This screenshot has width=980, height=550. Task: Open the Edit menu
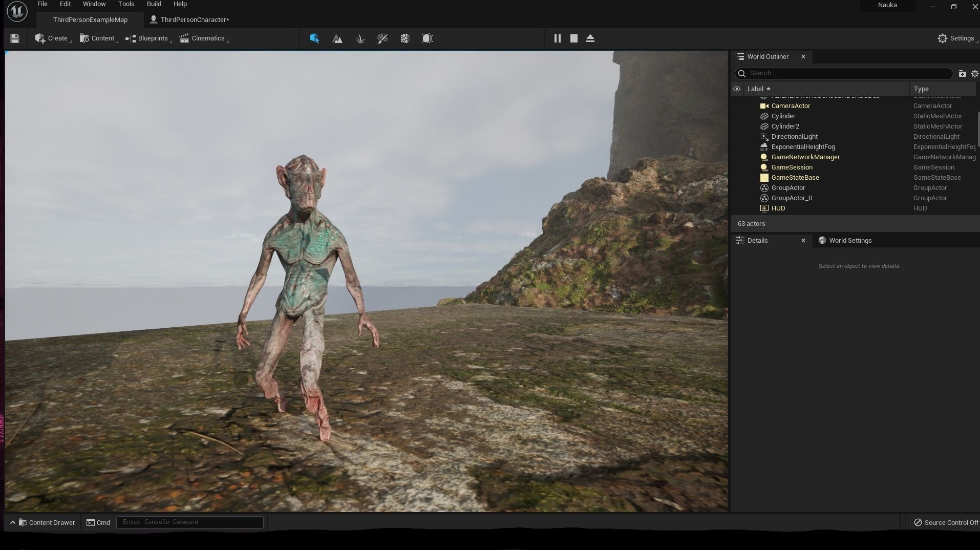pos(65,4)
